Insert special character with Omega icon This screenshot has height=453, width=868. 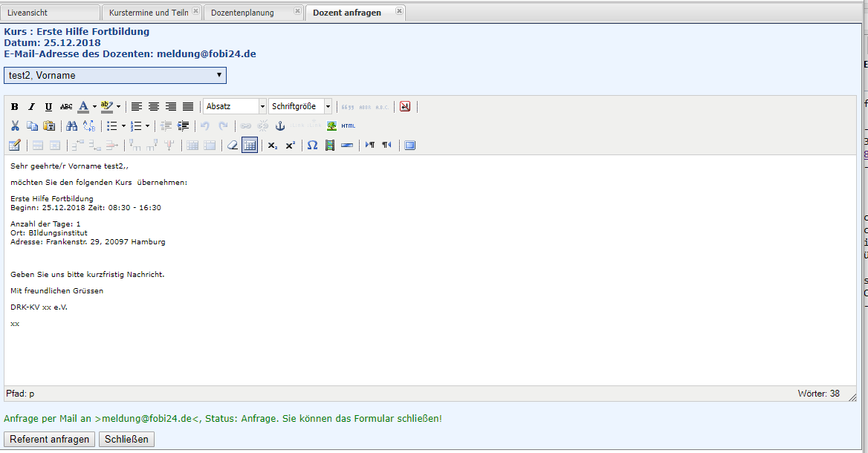312,146
